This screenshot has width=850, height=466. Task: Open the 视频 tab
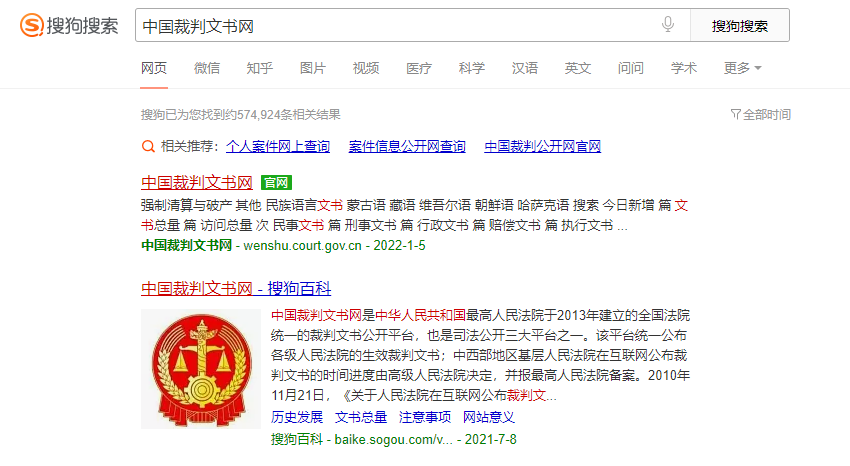pyautogui.click(x=366, y=68)
